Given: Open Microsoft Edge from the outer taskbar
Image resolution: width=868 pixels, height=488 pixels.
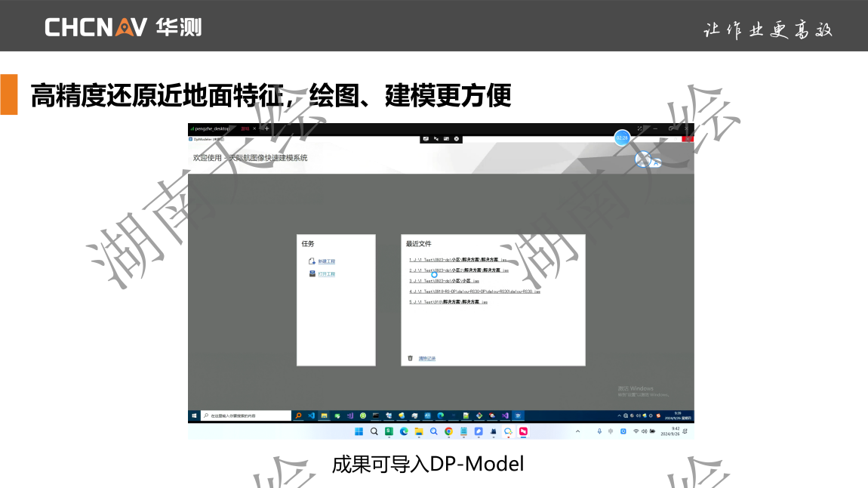Looking at the screenshot, I should (x=404, y=431).
